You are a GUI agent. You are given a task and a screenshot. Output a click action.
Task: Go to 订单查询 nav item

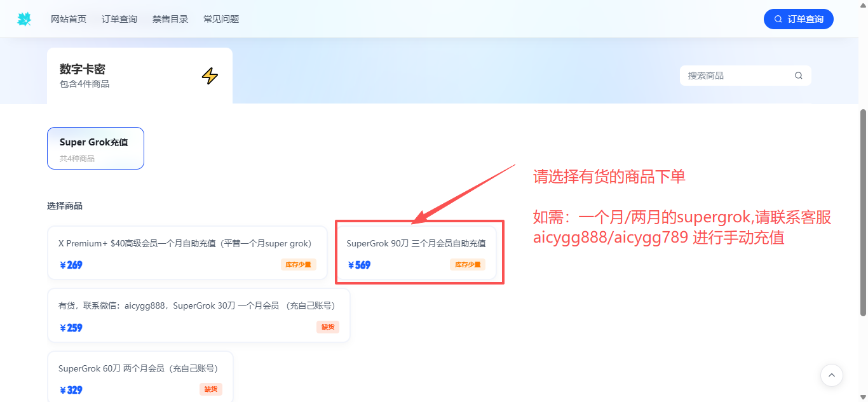pyautogui.click(x=119, y=19)
